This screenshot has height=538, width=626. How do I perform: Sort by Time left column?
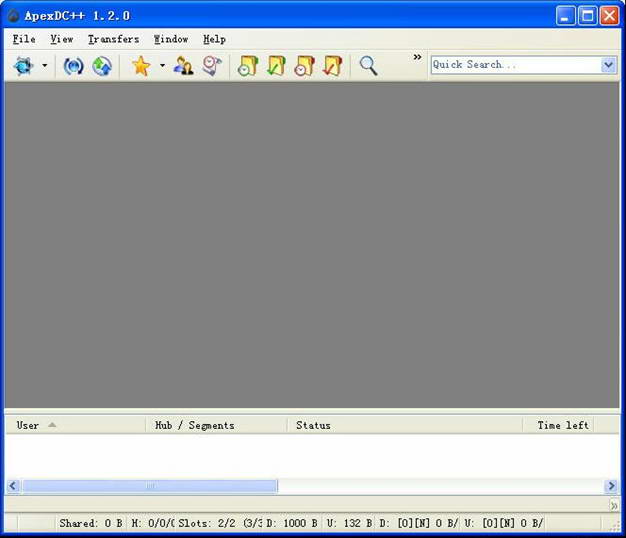[558, 425]
